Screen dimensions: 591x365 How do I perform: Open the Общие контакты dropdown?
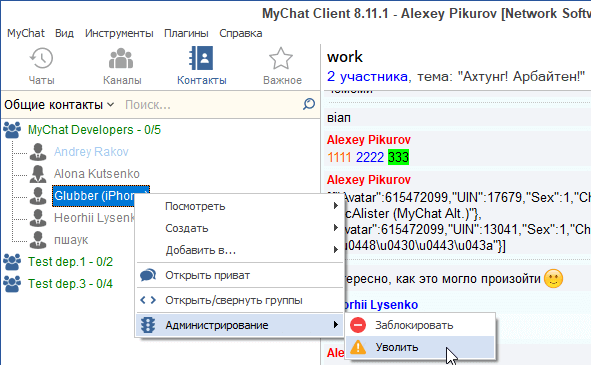pos(59,104)
